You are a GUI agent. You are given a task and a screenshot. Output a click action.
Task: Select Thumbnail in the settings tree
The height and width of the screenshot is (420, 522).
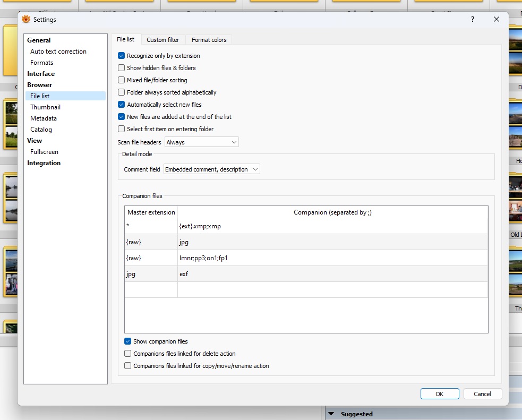45,107
